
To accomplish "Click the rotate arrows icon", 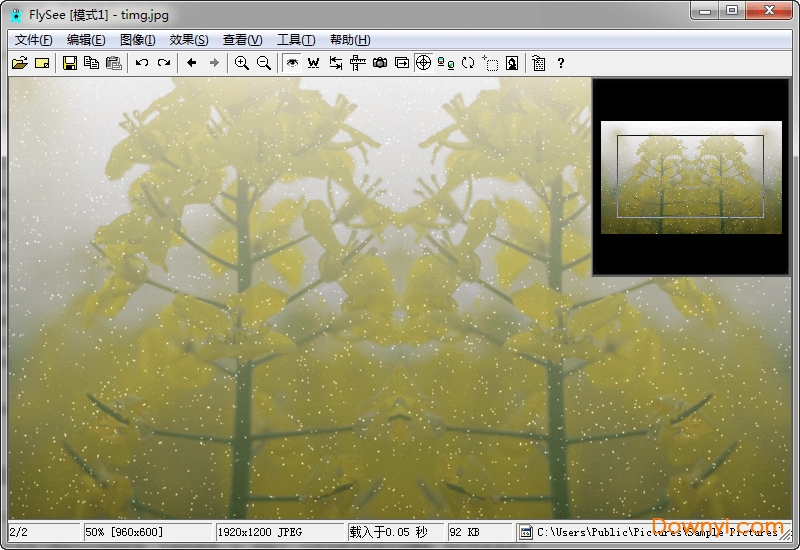I will coord(468,63).
